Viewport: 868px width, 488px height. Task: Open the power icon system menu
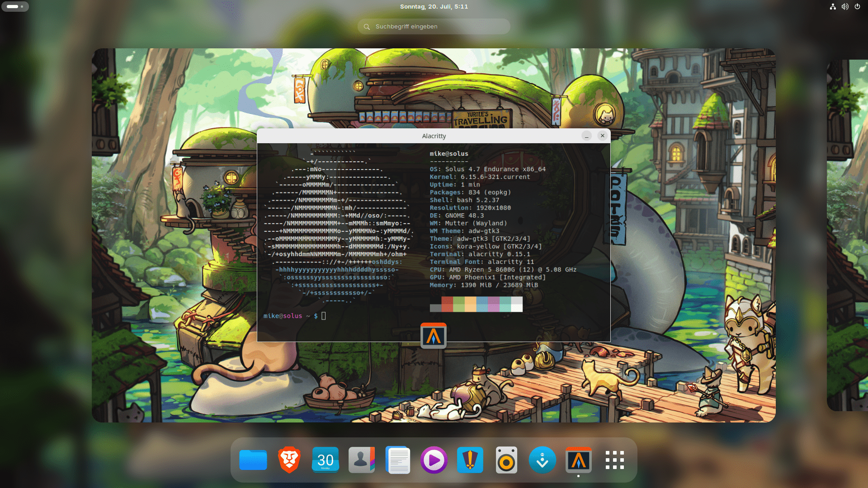[x=857, y=6]
